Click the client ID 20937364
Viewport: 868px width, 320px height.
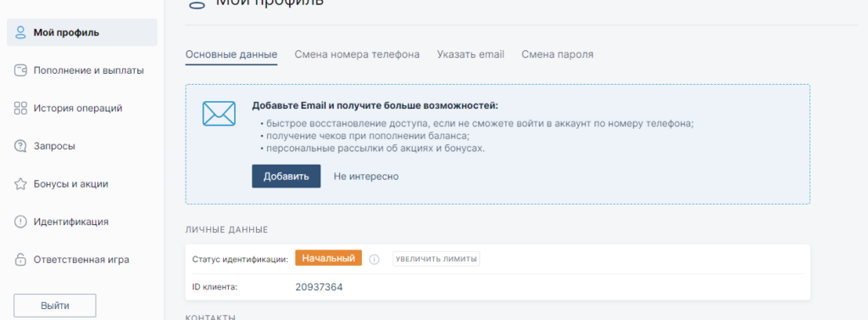320,287
